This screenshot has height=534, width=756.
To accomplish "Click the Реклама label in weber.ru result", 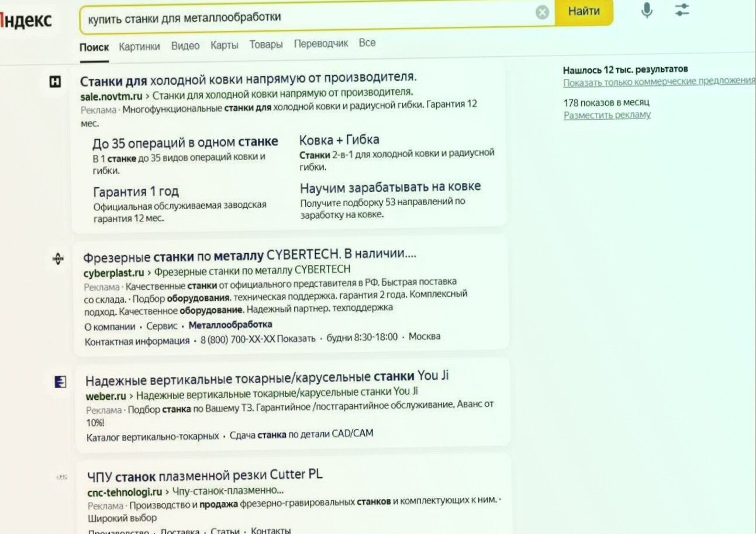I will (104, 410).
